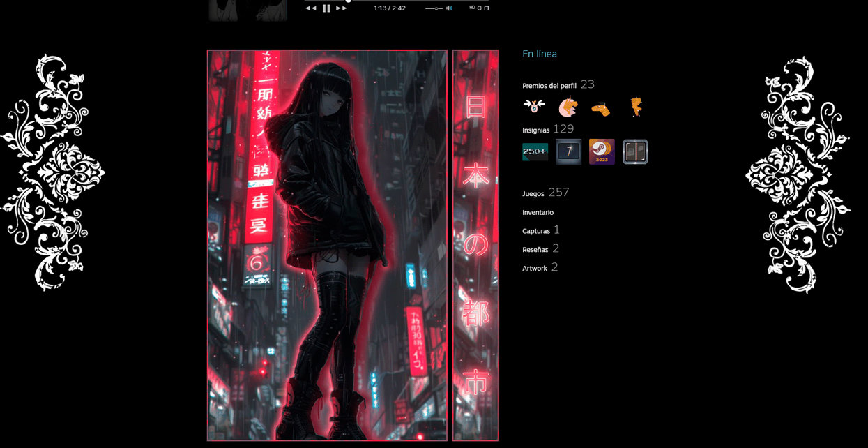The width and height of the screenshot is (868, 448).
Task: View the Juegos games list
Action: pos(533,193)
